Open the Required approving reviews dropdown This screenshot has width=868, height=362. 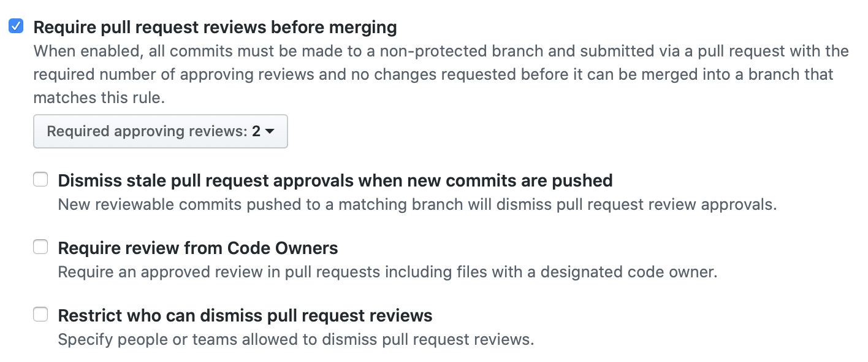pos(160,131)
